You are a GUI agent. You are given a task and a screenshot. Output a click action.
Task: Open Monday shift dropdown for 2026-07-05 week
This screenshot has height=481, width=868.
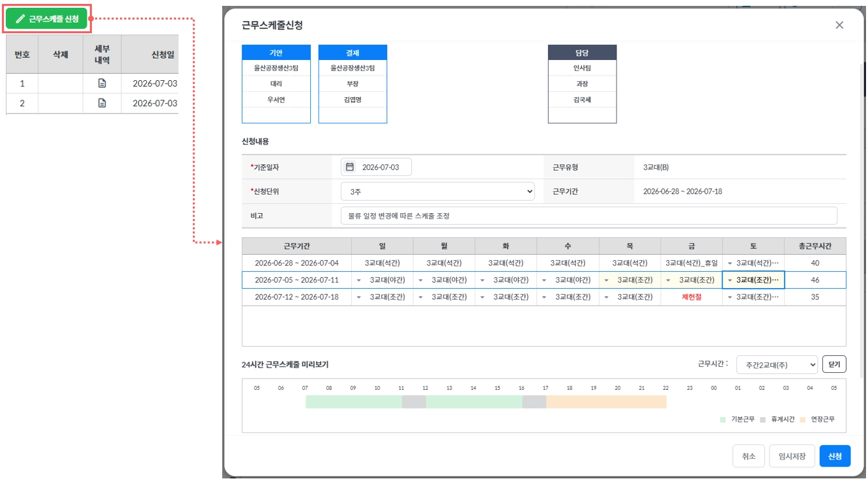(421, 280)
